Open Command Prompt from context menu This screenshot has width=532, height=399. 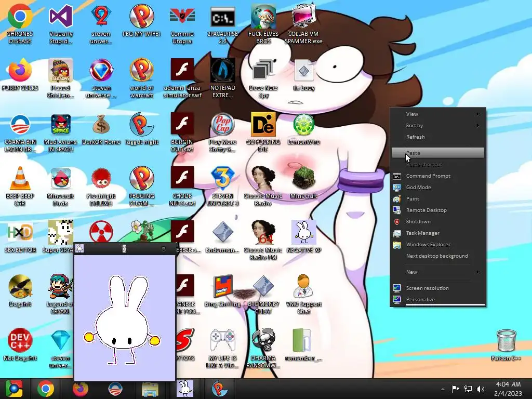coord(437,176)
